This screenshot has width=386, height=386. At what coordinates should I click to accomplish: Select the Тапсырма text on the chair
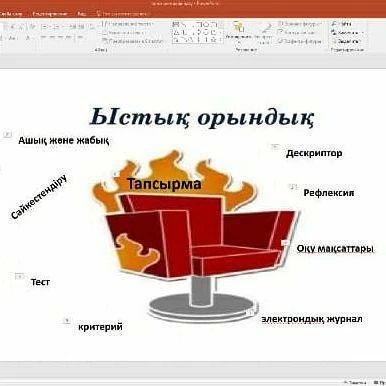(x=164, y=184)
